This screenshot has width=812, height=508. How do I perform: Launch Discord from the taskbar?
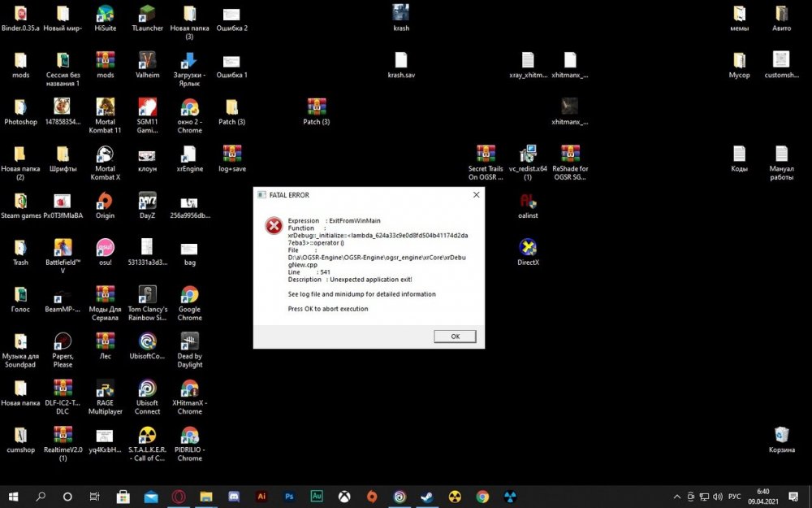[x=233, y=497]
